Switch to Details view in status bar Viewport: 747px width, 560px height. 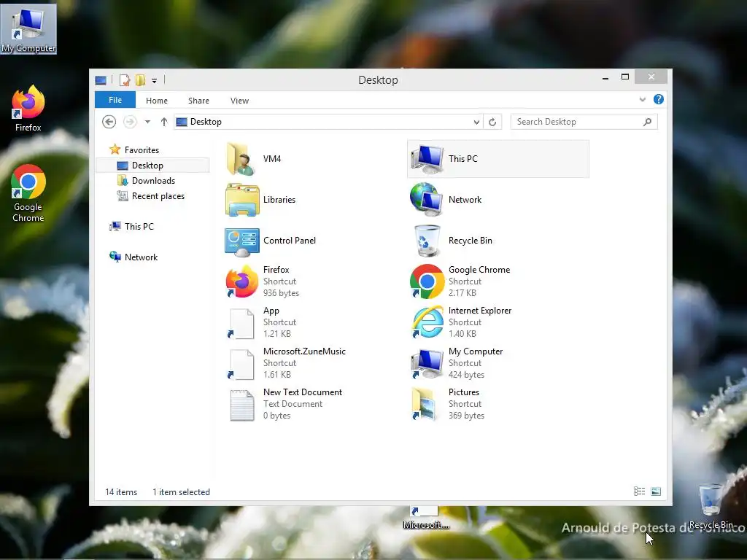[639, 491]
